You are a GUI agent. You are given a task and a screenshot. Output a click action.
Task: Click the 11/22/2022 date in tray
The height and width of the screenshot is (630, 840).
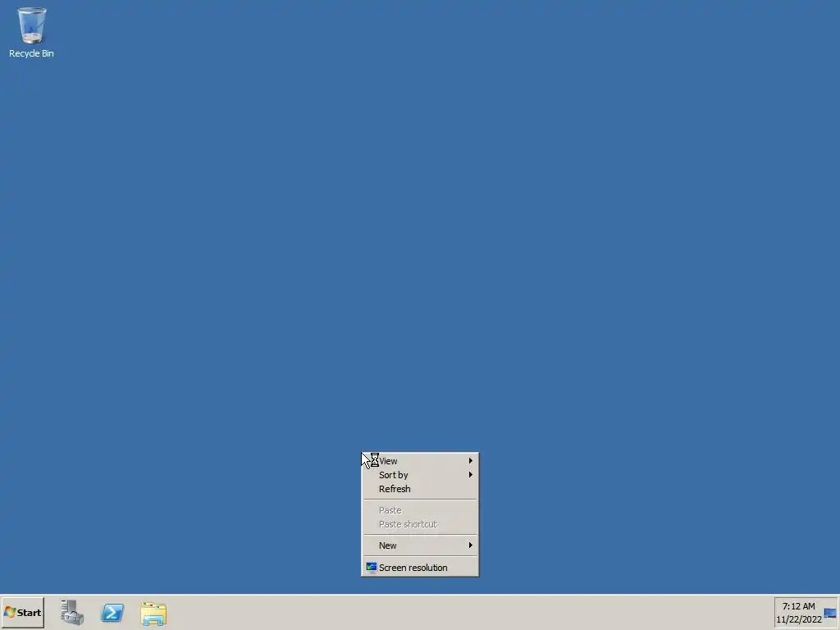pos(799,619)
